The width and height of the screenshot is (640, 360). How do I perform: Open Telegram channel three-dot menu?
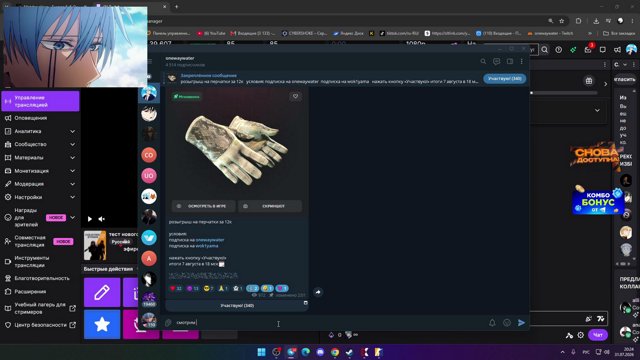[x=522, y=62]
